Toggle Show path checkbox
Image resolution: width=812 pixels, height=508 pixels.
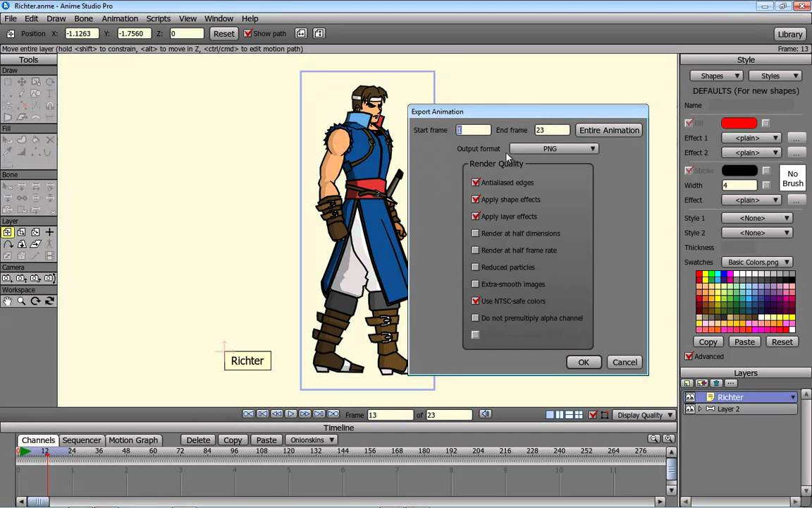(247, 33)
